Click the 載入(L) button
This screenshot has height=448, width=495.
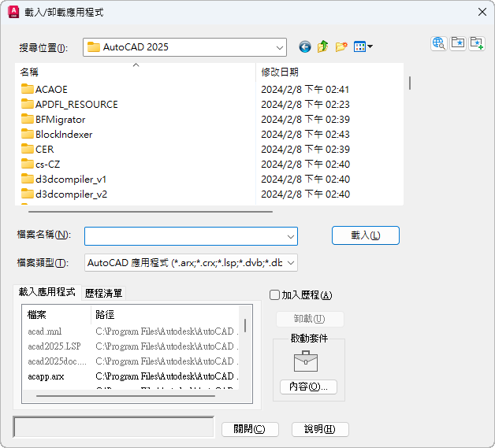point(366,235)
